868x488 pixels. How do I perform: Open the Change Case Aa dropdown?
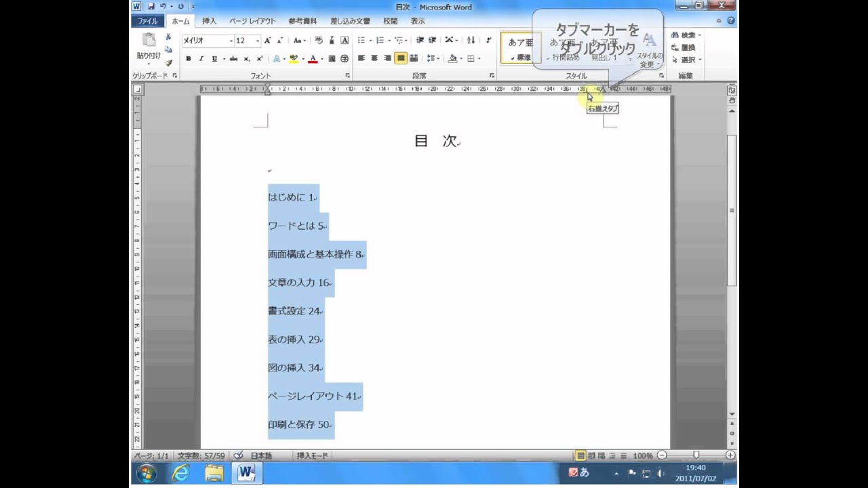click(x=300, y=41)
